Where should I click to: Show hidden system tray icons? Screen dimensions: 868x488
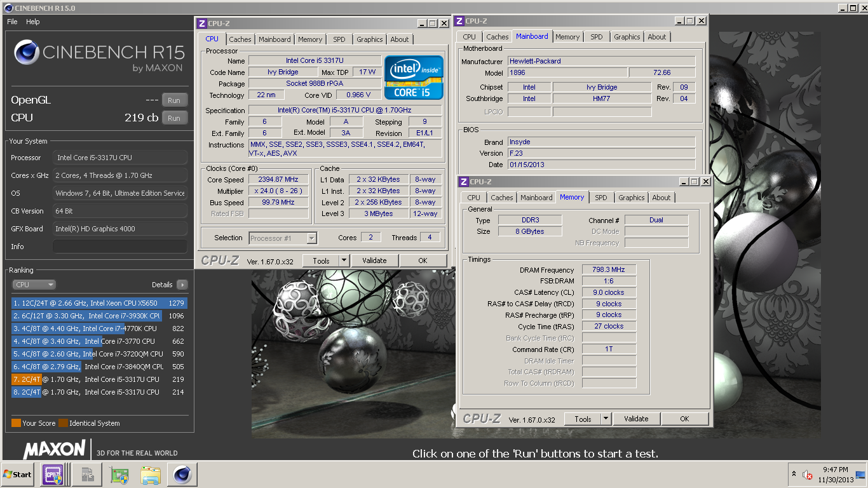pos(794,475)
